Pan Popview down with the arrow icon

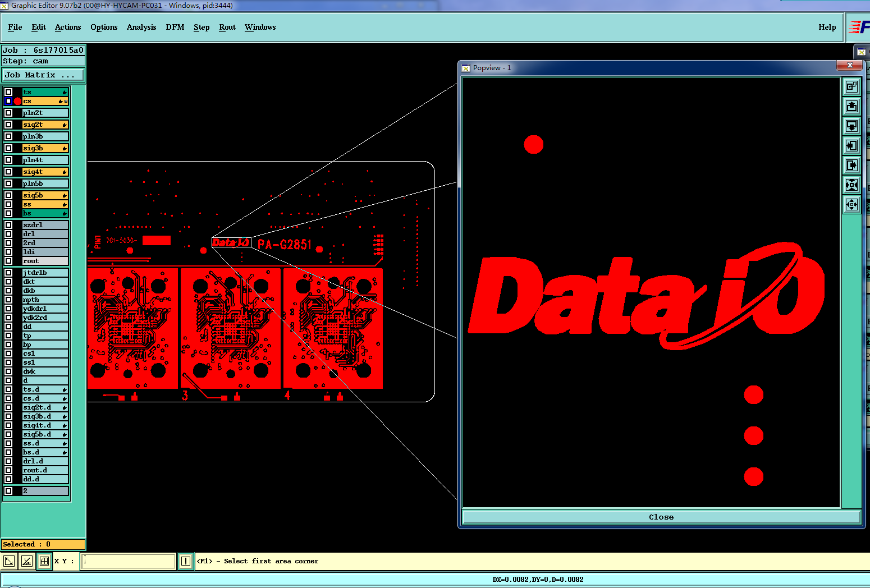851,126
